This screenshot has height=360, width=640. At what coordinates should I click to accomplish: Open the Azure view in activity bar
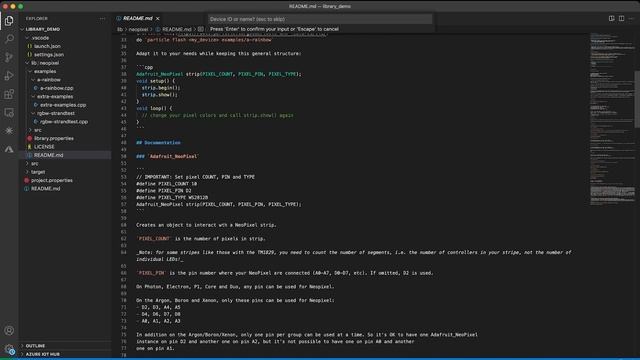click(9, 149)
